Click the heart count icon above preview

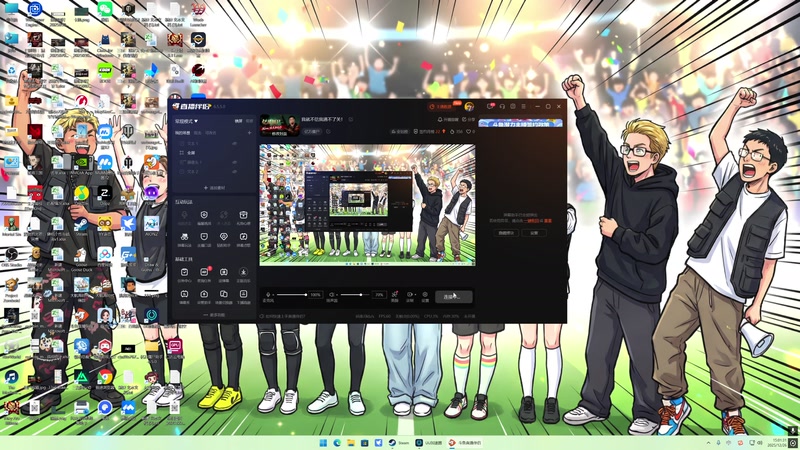point(470,132)
